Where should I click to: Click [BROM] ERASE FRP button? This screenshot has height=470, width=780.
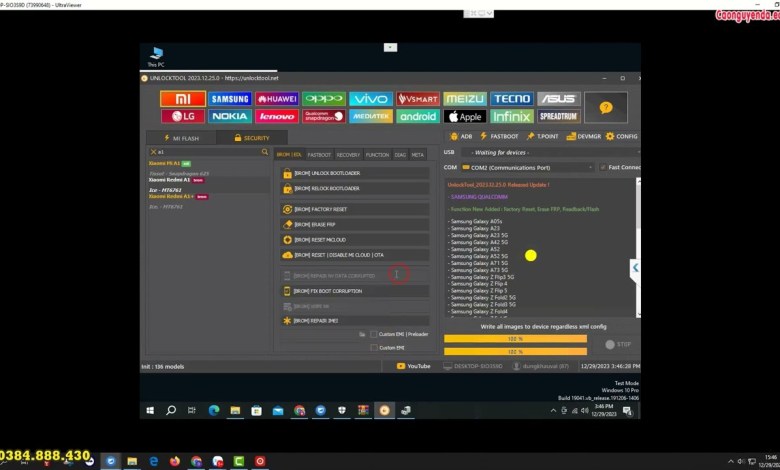(x=355, y=225)
